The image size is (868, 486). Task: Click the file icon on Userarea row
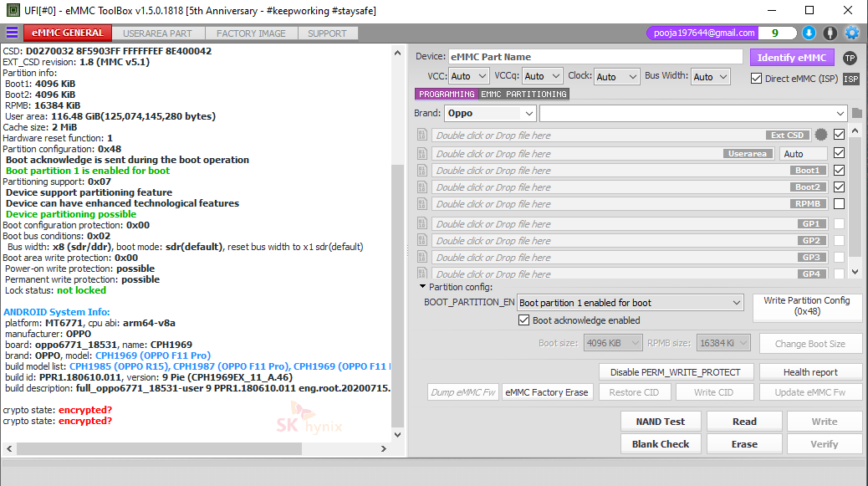(x=422, y=153)
